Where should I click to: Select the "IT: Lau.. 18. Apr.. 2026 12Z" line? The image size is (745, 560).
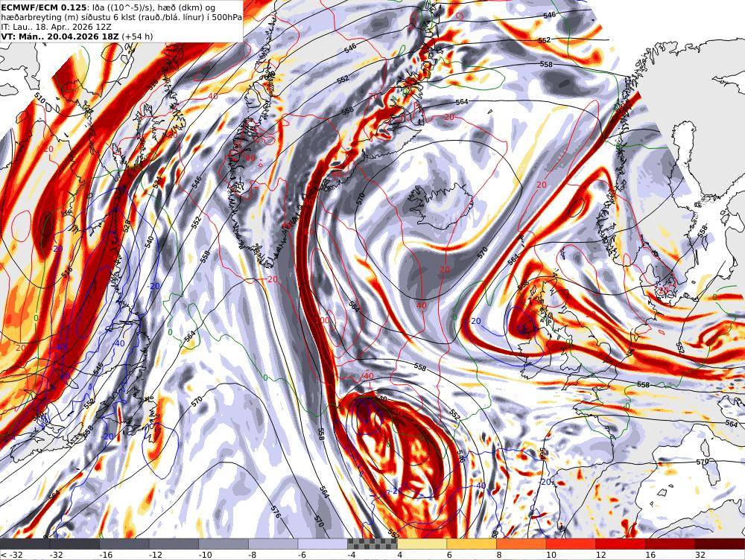click(56, 27)
